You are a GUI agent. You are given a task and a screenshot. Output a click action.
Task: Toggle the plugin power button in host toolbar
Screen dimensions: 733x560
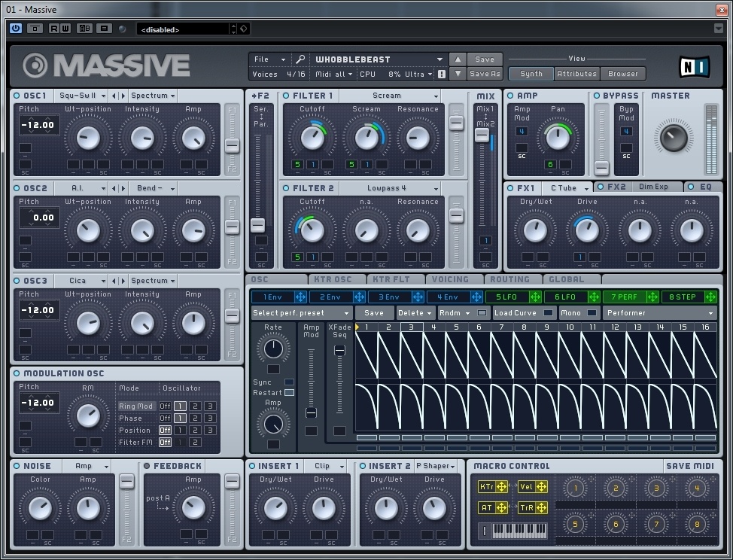[15, 29]
